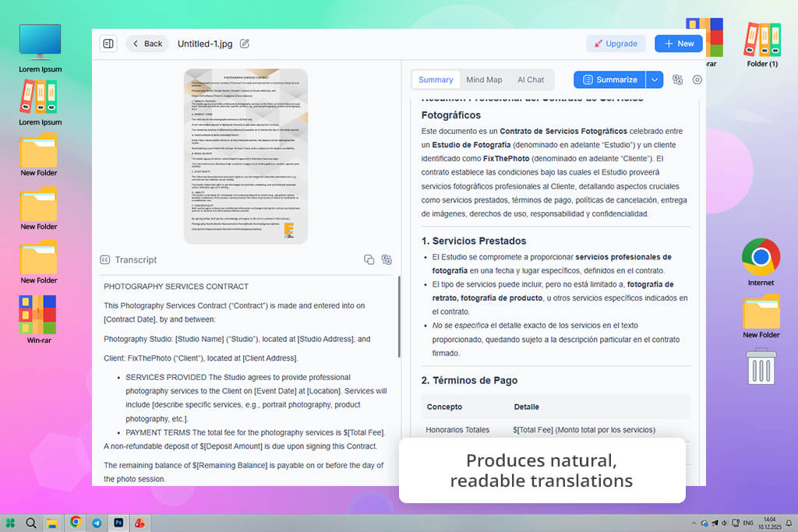The image size is (798, 532).
Task: Open Folder (1) desktop icon
Action: coord(762,44)
